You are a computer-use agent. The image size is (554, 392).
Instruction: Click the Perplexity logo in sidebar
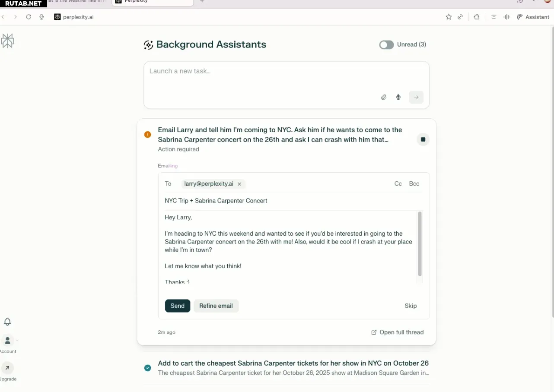[7, 41]
